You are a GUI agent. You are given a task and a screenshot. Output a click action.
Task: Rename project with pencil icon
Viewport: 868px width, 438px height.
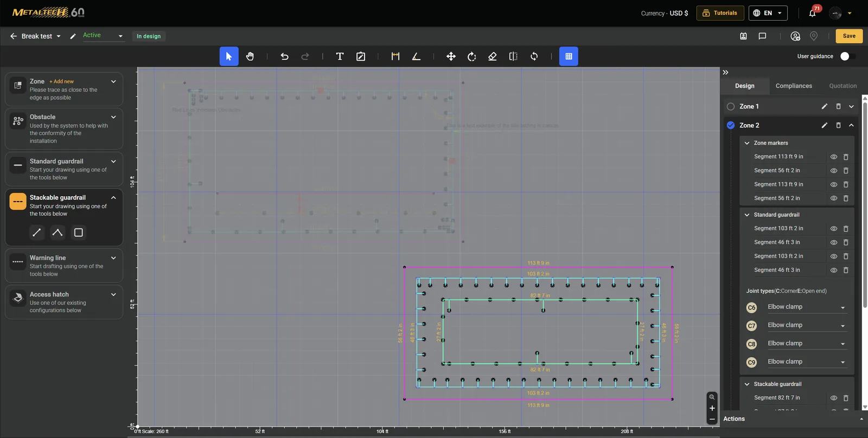(73, 36)
